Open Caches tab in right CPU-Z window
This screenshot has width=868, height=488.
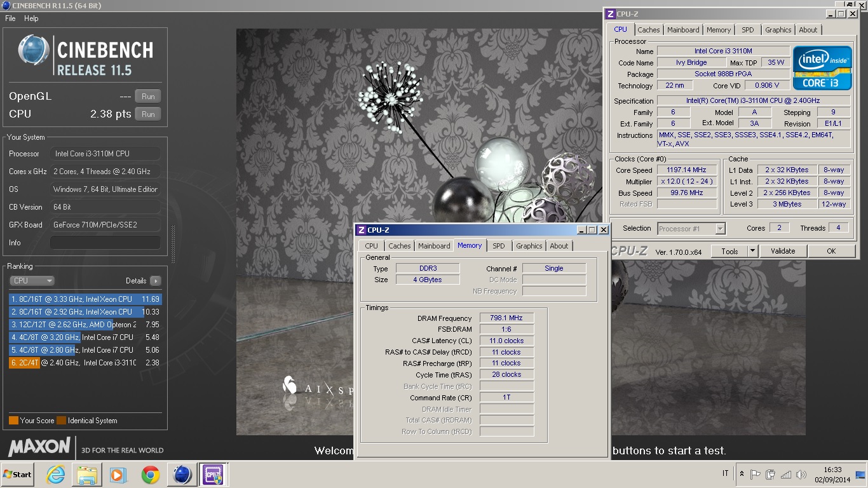649,30
